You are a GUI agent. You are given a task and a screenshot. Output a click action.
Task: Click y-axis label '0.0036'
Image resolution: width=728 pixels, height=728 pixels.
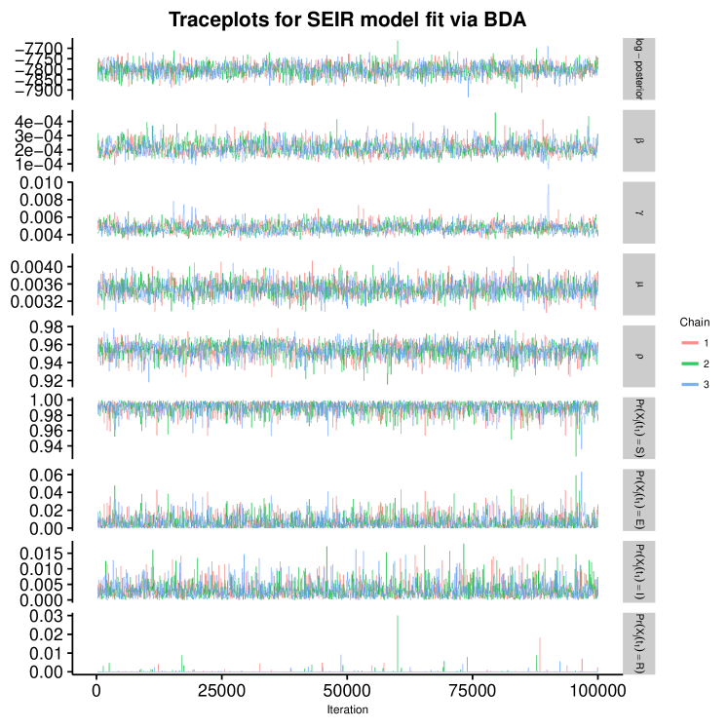(37, 285)
